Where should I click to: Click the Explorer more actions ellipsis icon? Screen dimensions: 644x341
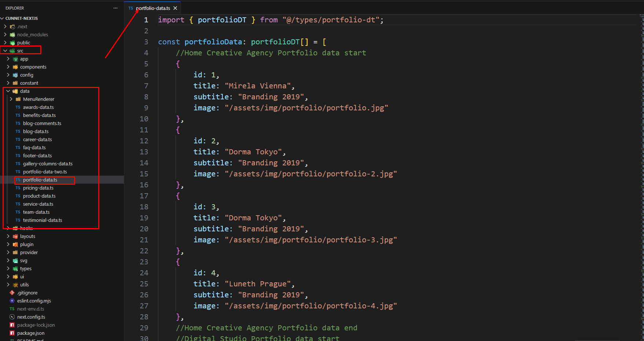click(115, 8)
